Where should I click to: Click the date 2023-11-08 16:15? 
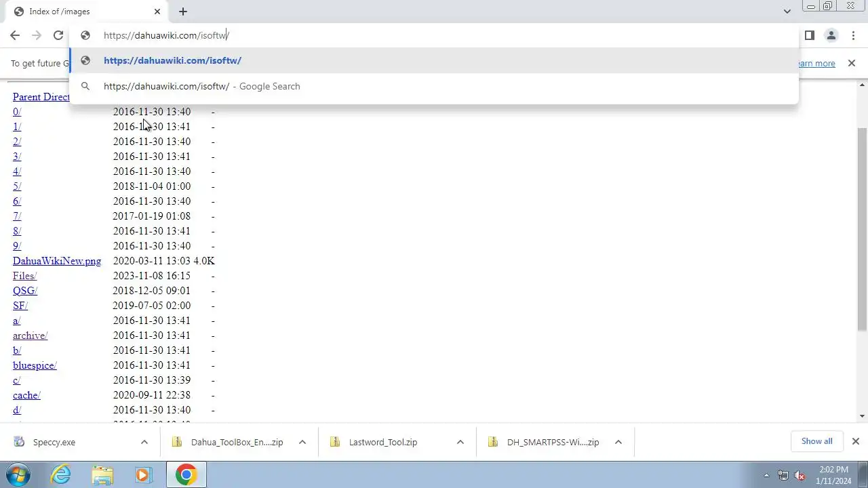152,276
